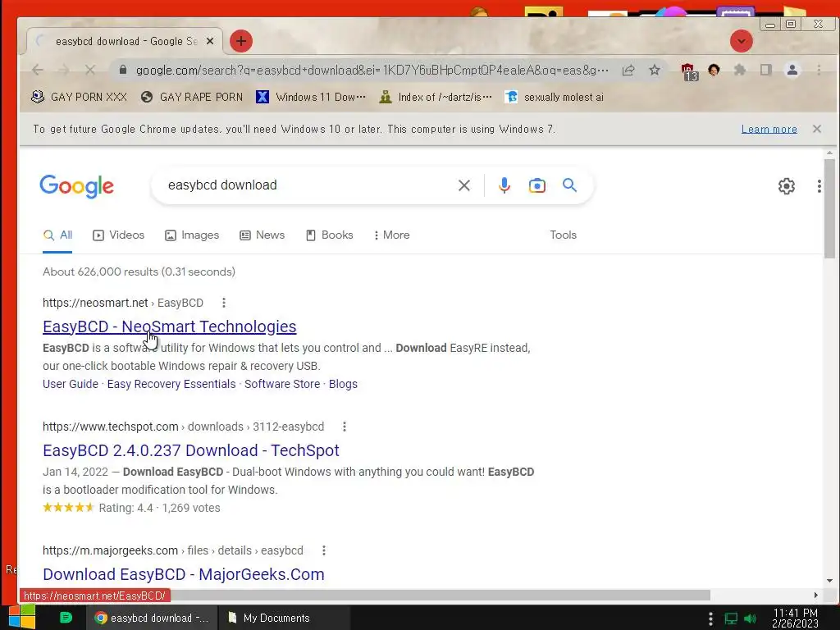Click the browser forward arrow
This screenshot has width=840, height=630.
[64, 71]
